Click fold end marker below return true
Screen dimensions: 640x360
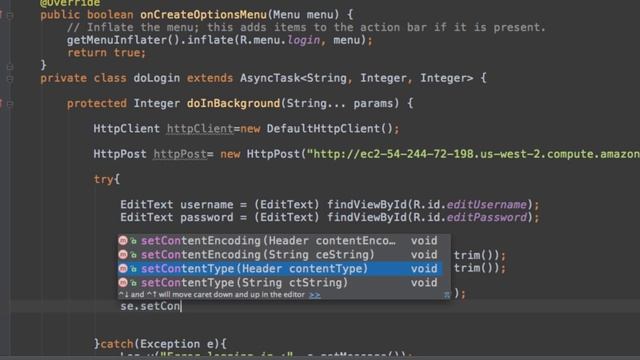click(10, 66)
